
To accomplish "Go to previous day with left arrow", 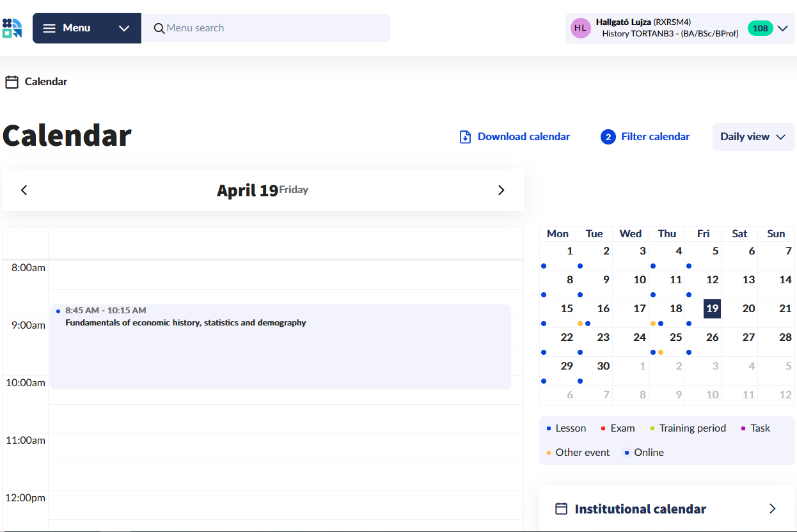I will (x=24, y=190).
